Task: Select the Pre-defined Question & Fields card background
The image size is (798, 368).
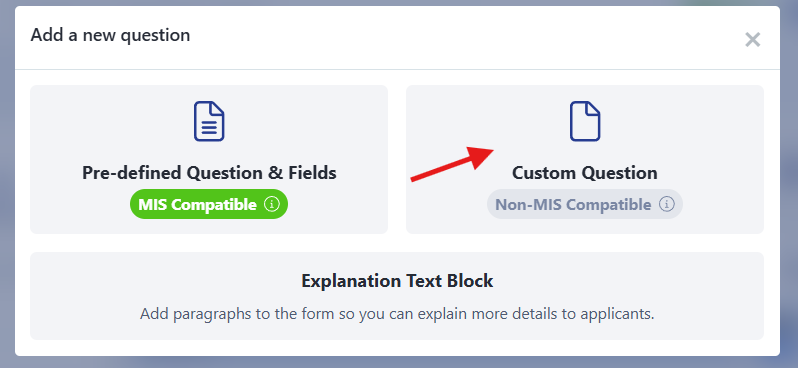Action: [209, 159]
